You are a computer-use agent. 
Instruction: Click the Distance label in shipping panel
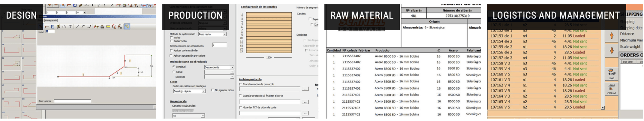tap(627, 34)
